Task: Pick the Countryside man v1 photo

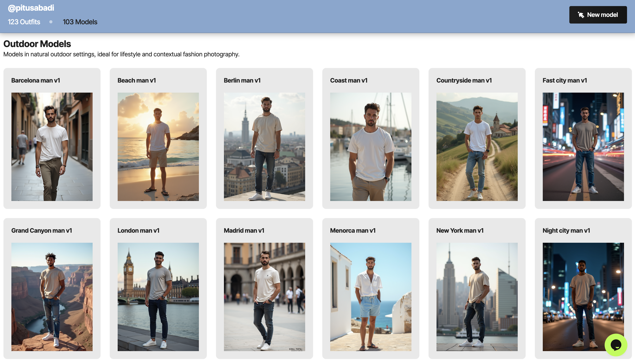Action: point(477,147)
